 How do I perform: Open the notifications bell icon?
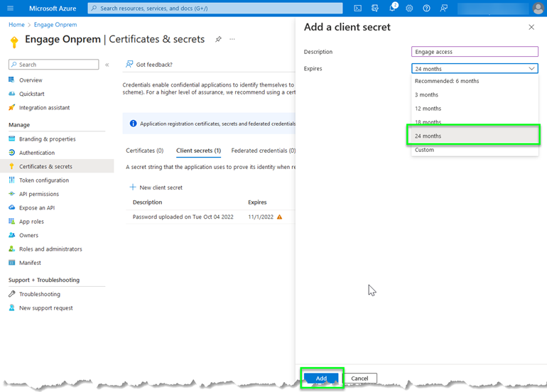[x=392, y=8]
